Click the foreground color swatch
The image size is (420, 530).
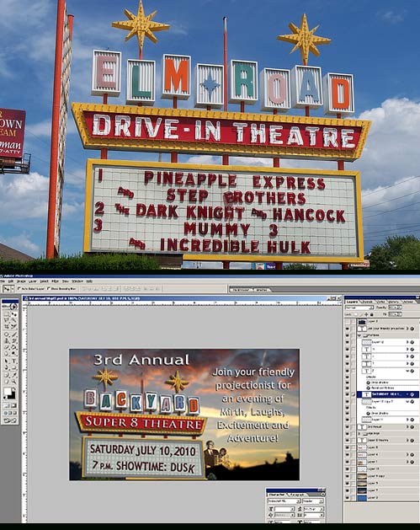[x=7, y=391]
